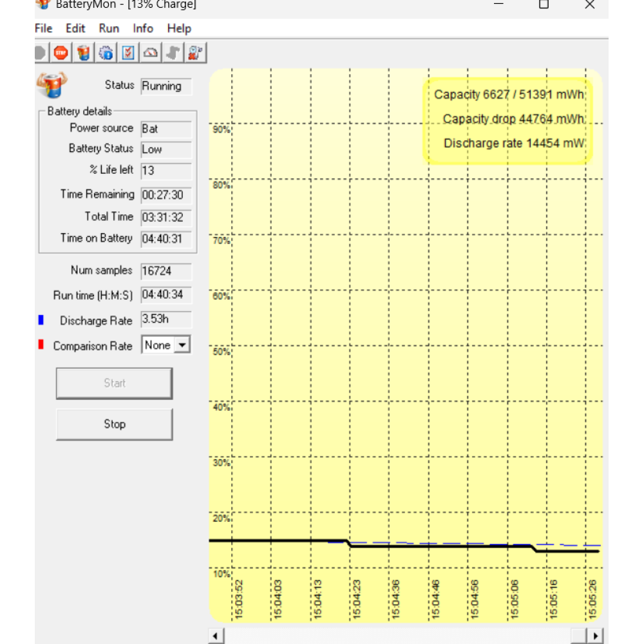Screen dimensions: 644x644
Task: Click the clock with red X toolbar icon
Action: [196, 53]
